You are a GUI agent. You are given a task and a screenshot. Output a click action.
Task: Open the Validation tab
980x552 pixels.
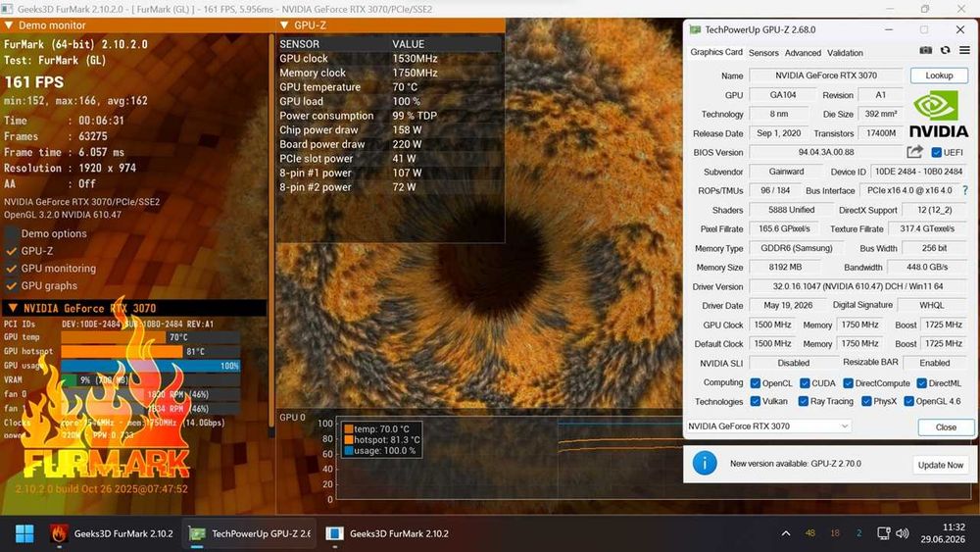pyautogui.click(x=845, y=53)
